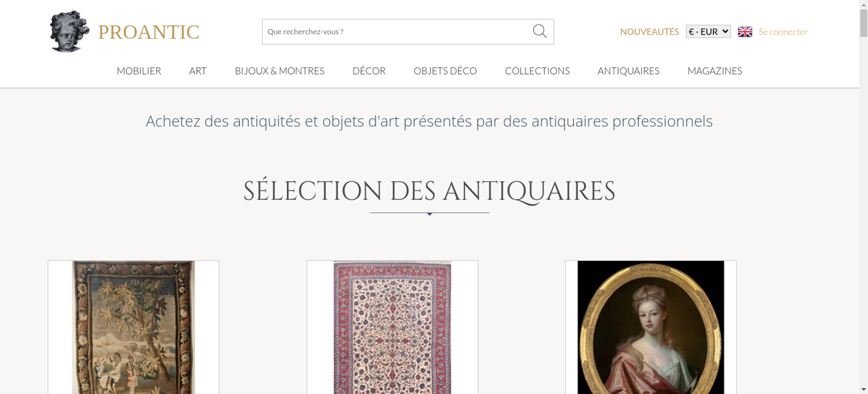Image resolution: width=868 pixels, height=394 pixels.
Task: Open the Magazines menu
Action: (714, 71)
